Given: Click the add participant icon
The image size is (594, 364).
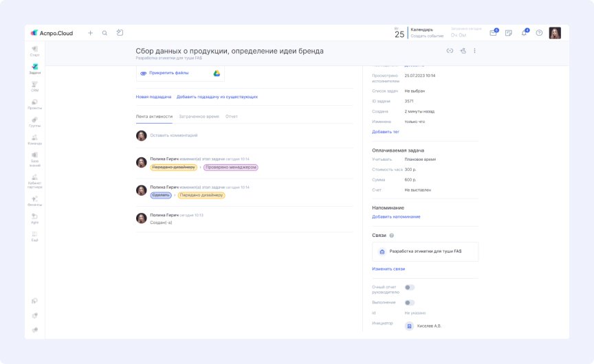Looking at the screenshot, I should coord(463,51).
